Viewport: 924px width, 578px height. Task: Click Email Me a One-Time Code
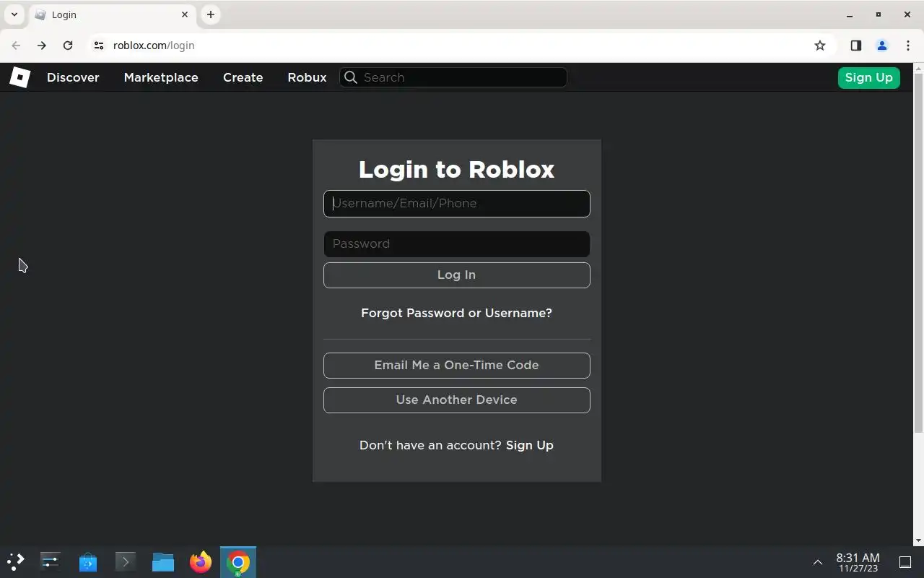pyautogui.click(x=456, y=366)
